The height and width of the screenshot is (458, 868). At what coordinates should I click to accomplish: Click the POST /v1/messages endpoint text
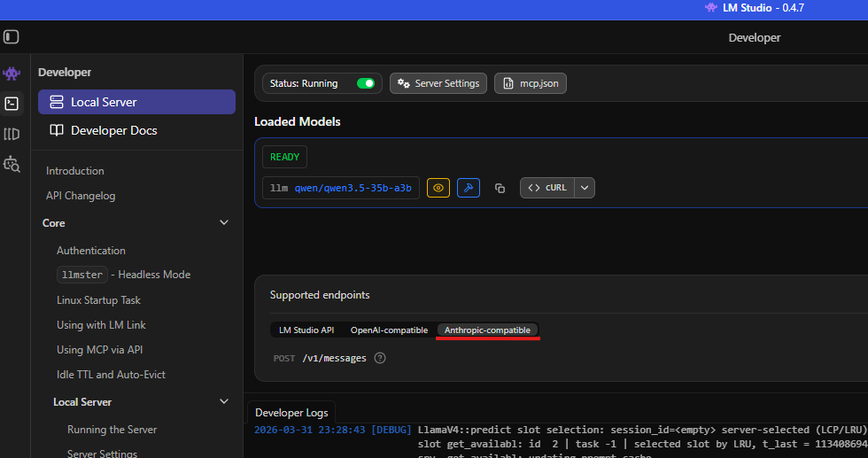click(x=320, y=358)
